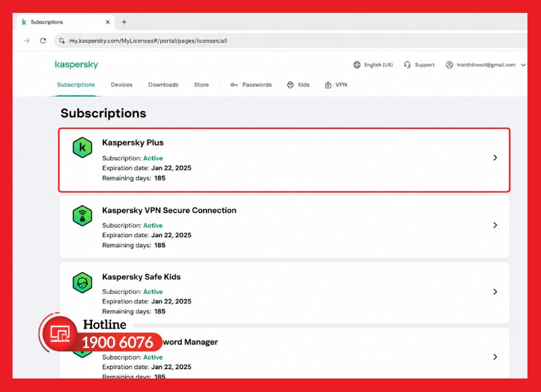The height and width of the screenshot is (392, 541).
Task: Open the Downloads tab
Action: pyautogui.click(x=163, y=84)
